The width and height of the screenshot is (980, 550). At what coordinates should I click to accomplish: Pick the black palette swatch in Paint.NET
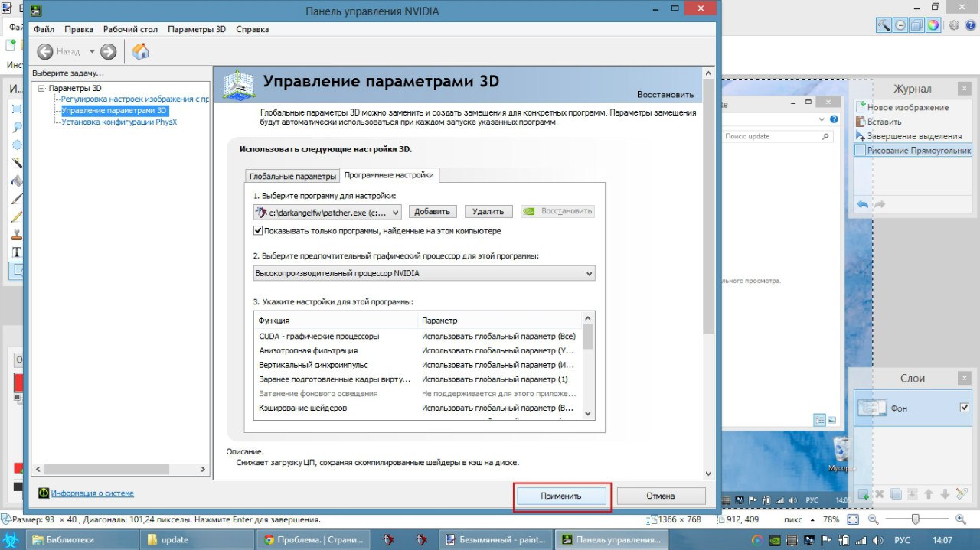18,487
